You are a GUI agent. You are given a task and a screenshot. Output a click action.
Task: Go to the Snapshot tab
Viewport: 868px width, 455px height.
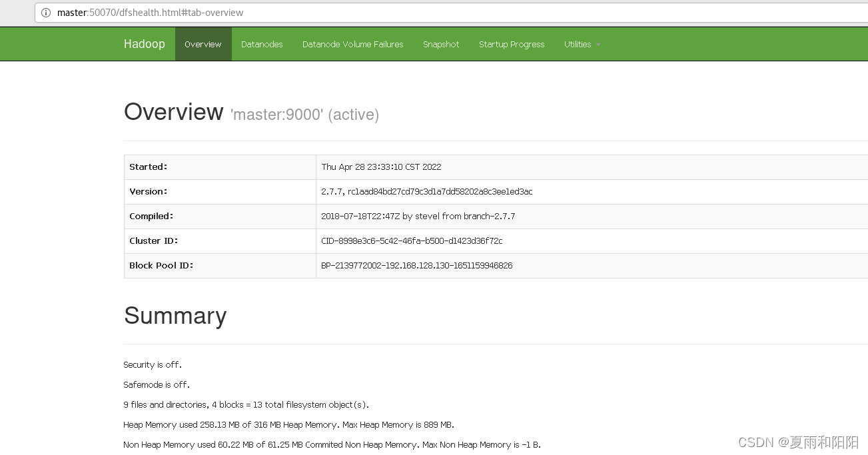pos(441,44)
